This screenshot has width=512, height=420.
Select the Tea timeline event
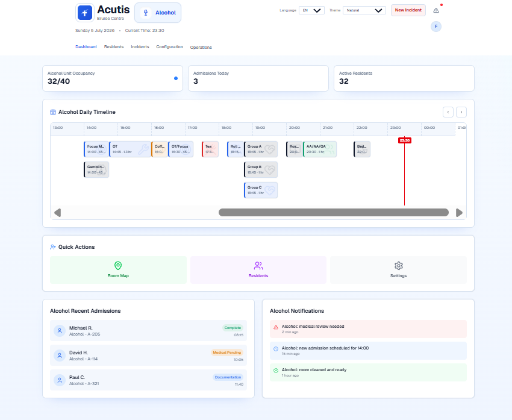(x=210, y=149)
